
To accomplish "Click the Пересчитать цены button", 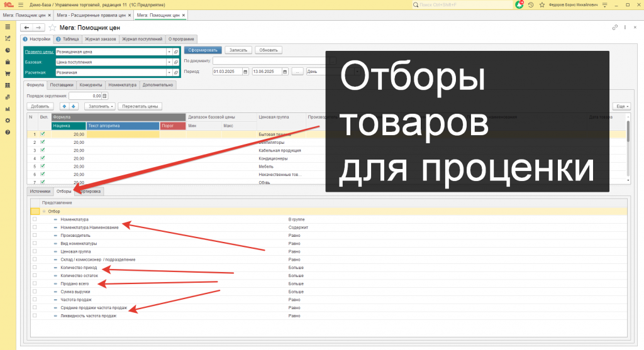I will (140, 106).
